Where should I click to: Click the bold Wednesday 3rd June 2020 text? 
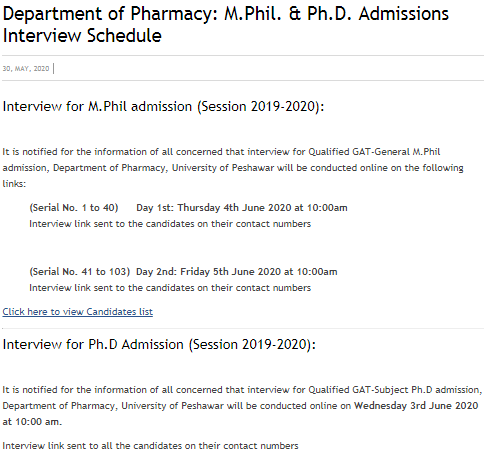tap(416, 406)
